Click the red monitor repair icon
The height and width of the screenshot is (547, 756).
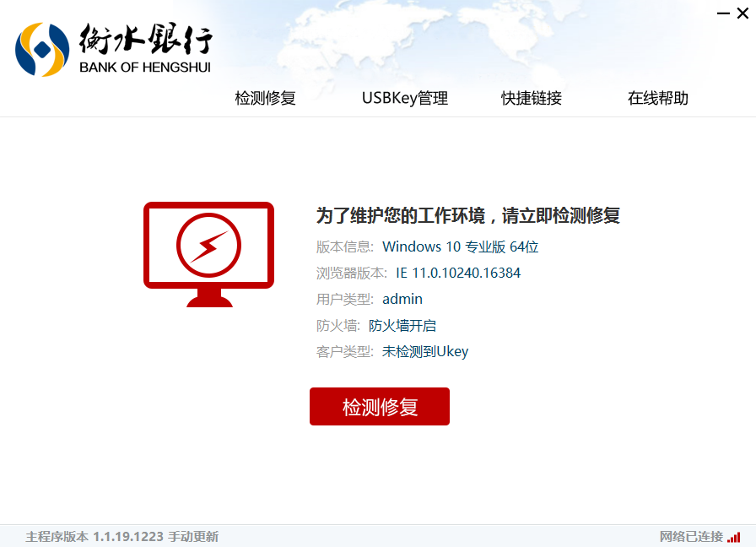point(208,253)
